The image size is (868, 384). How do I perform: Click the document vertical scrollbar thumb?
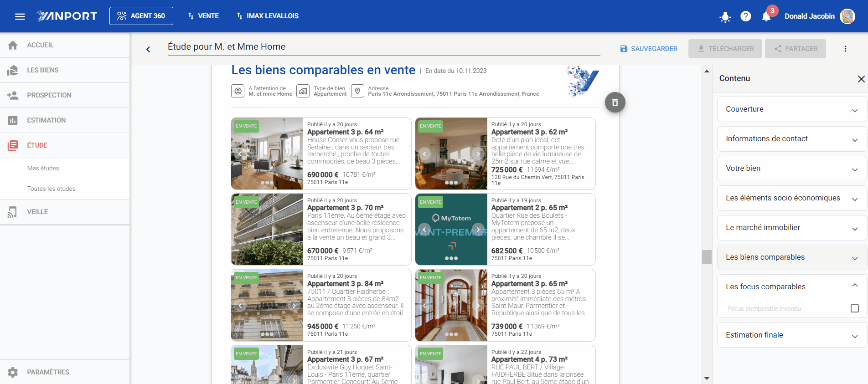point(707,257)
